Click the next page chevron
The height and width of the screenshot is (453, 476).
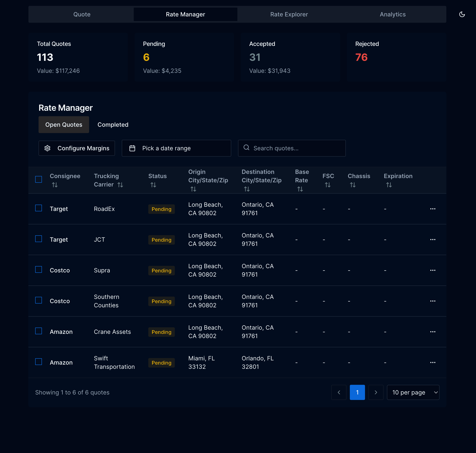point(376,392)
